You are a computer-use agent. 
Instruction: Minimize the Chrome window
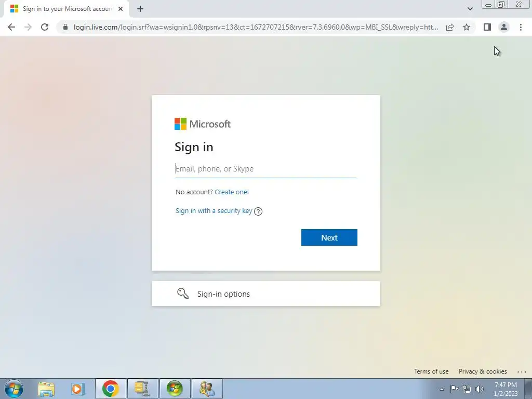(488, 5)
